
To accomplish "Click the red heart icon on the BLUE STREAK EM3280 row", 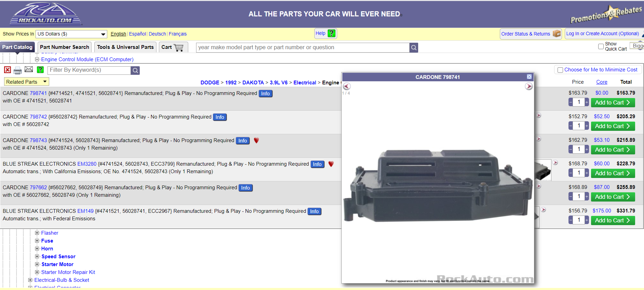I will [331, 164].
